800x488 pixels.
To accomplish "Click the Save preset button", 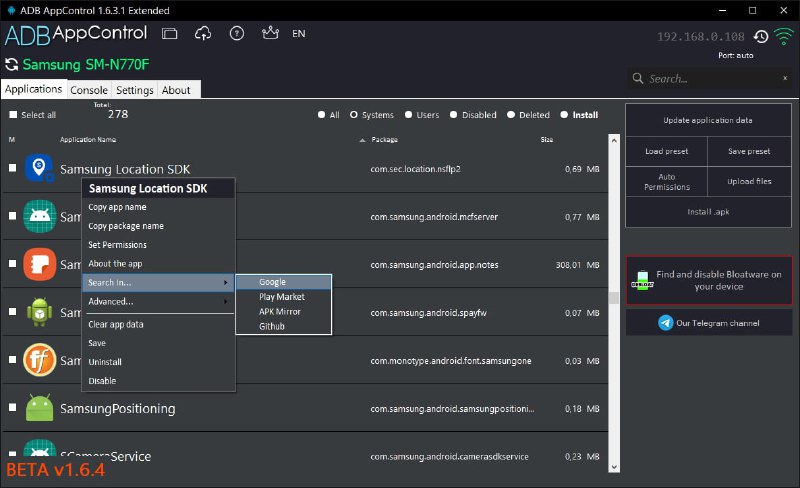I will click(x=749, y=152).
